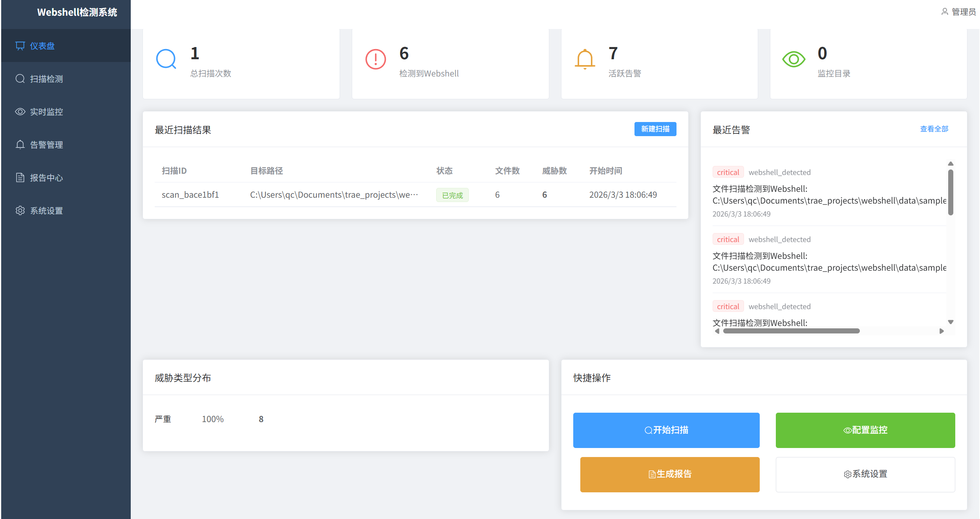Click the user icon next to 管理员
The width and height of the screenshot is (980, 519).
click(x=945, y=12)
